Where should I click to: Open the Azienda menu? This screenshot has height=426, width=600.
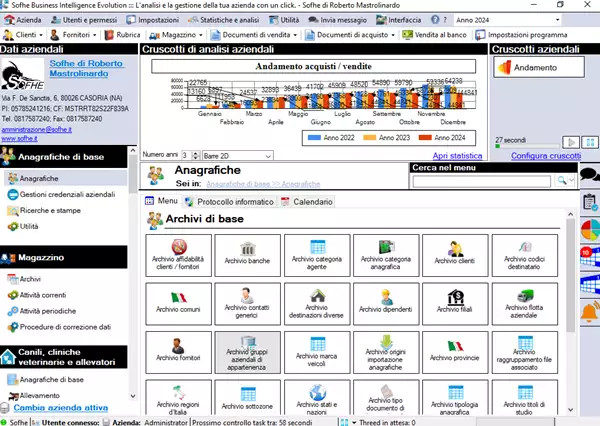(x=23, y=20)
